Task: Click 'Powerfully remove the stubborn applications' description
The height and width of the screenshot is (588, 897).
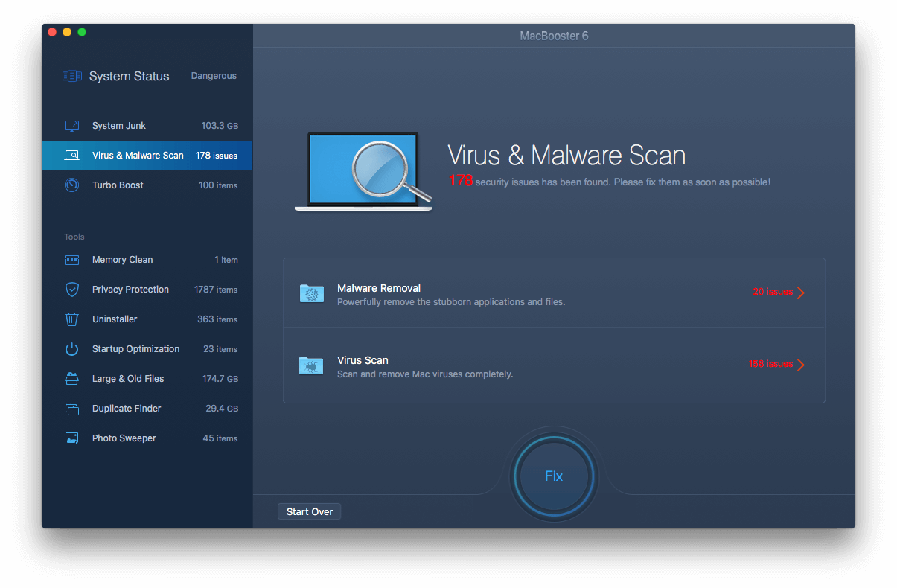Action: 451,302
